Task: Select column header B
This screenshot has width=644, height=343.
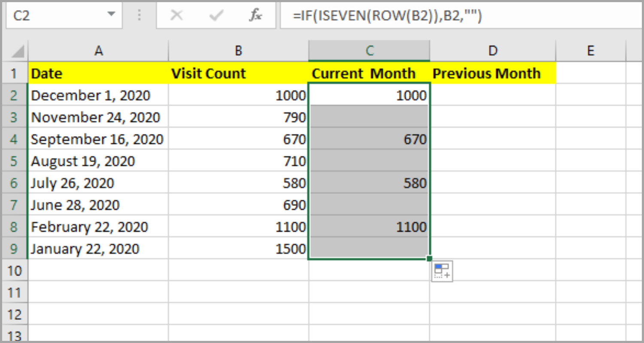Action: (238, 50)
